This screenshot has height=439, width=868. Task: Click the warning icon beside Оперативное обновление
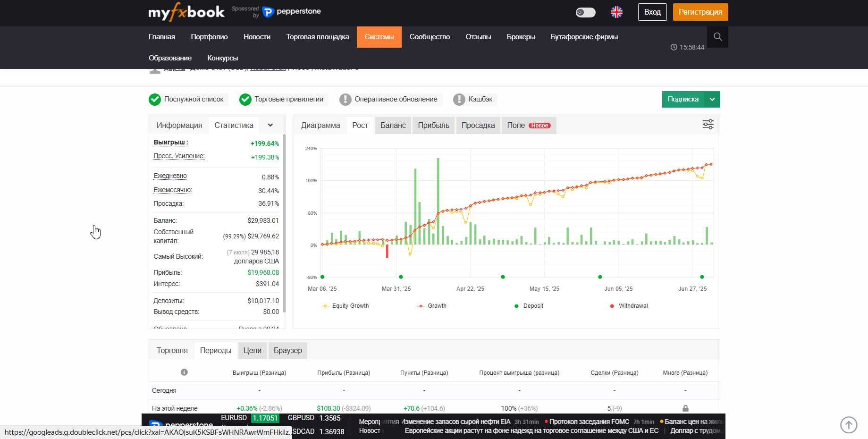(345, 99)
